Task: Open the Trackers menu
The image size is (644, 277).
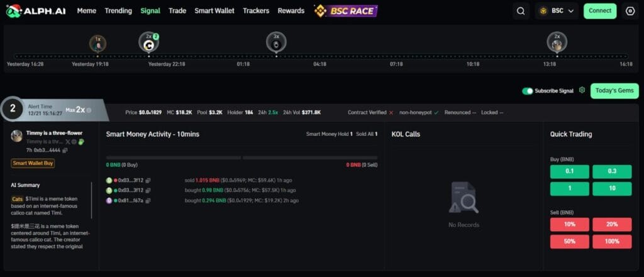Action: [x=256, y=11]
